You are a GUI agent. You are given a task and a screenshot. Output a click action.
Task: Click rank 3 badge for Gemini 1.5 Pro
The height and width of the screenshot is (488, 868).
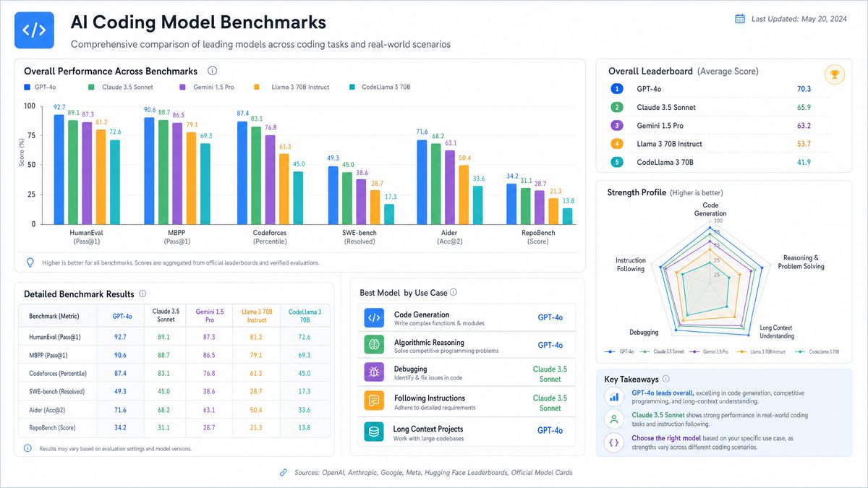click(616, 125)
